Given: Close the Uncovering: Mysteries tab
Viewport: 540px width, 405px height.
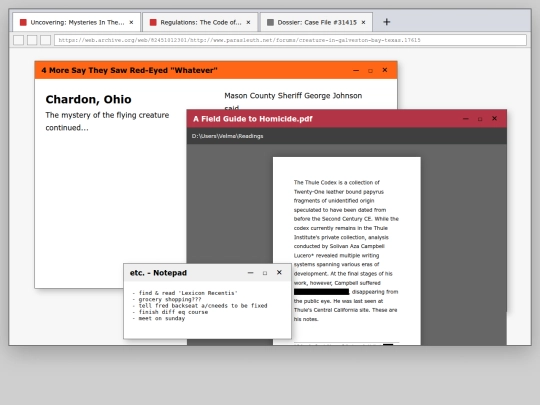Looking at the screenshot, I should 131,22.
